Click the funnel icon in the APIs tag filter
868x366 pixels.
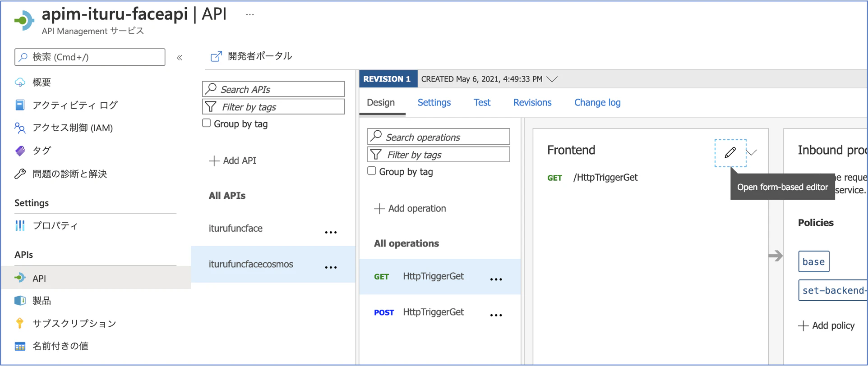(x=211, y=107)
